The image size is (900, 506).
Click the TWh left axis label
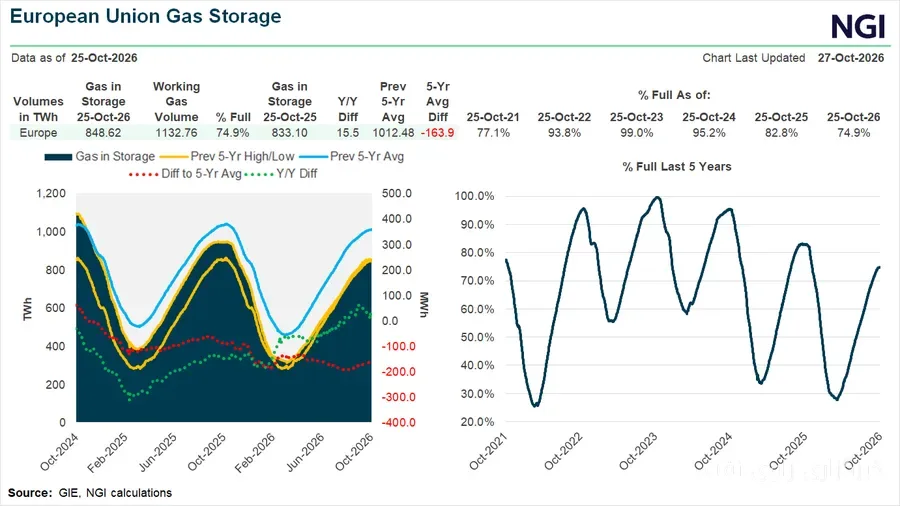click(27, 309)
